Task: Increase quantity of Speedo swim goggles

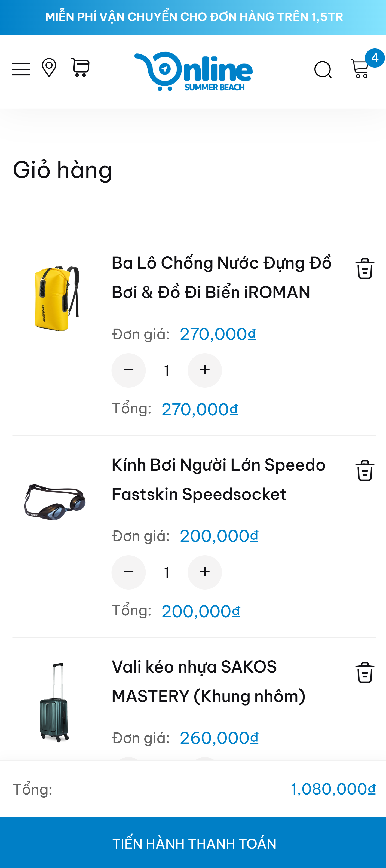Action: [x=205, y=572]
